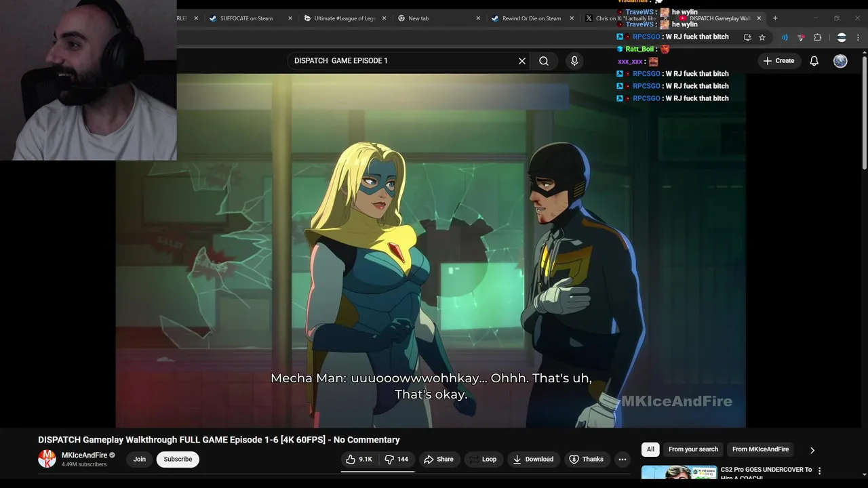Screen dimensions: 868x488
Task: Click the Loop button under the video
Action: click(483, 460)
